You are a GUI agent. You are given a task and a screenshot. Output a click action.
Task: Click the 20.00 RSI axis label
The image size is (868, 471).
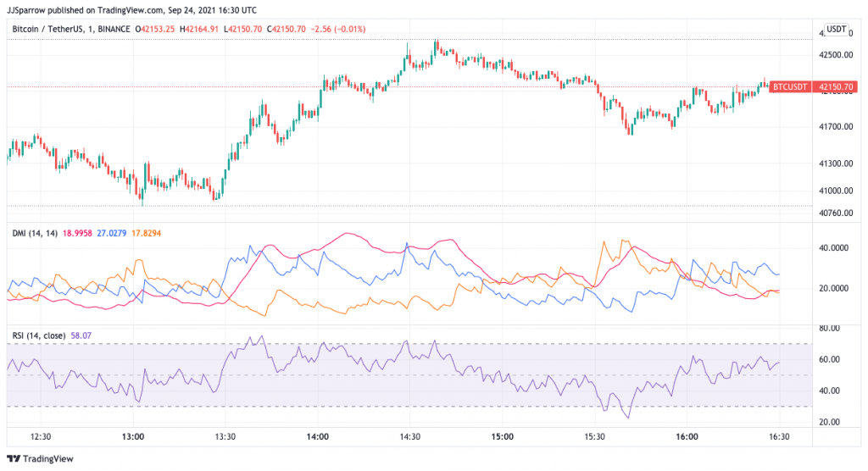click(x=829, y=423)
